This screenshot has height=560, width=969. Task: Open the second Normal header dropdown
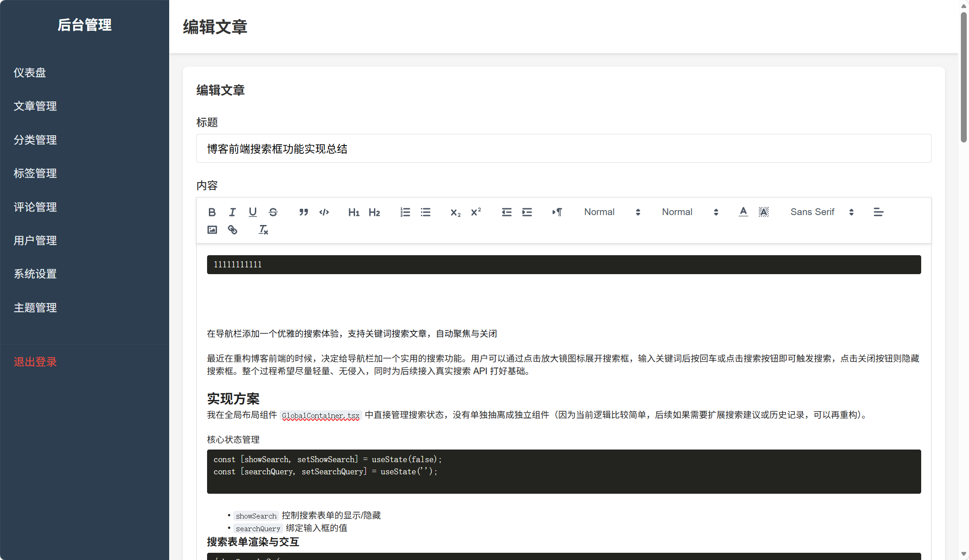pos(689,212)
